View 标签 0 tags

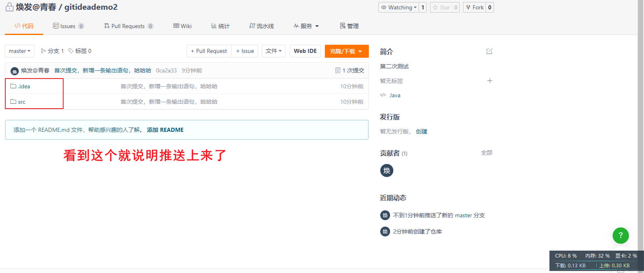tap(80, 51)
